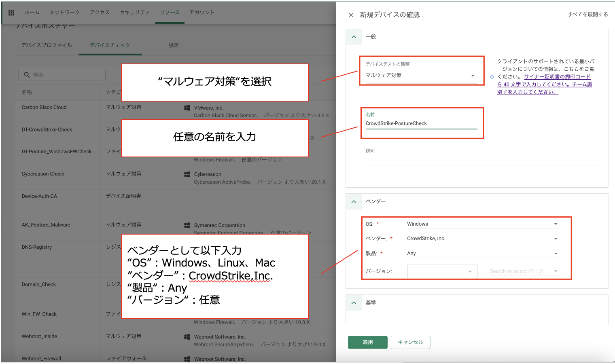Viewport: 615px width, 364px height.
Task: Click the info icon beside client support text
Action: point(492,77)
